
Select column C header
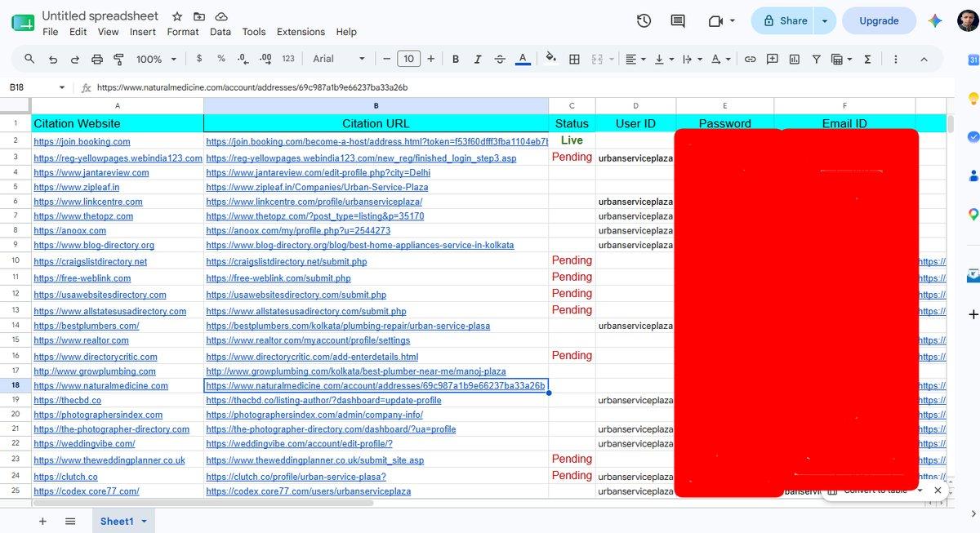[572, 106]
